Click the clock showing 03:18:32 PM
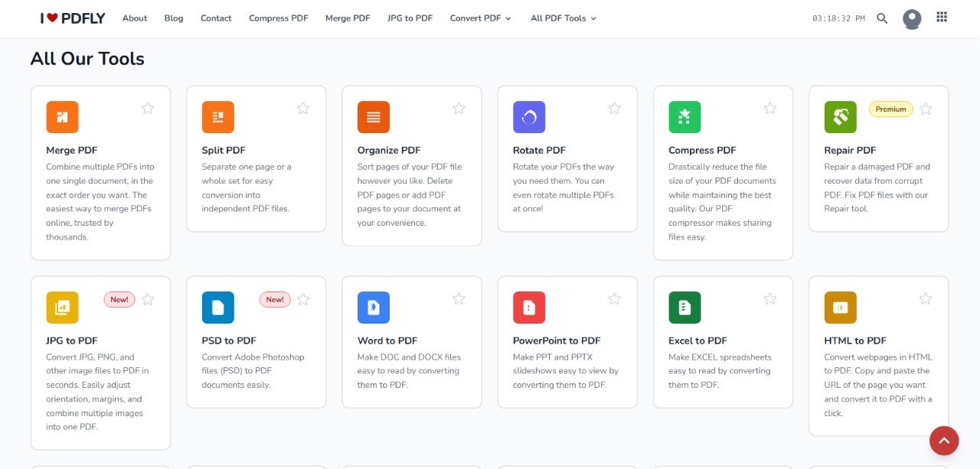 click(838, 18)
